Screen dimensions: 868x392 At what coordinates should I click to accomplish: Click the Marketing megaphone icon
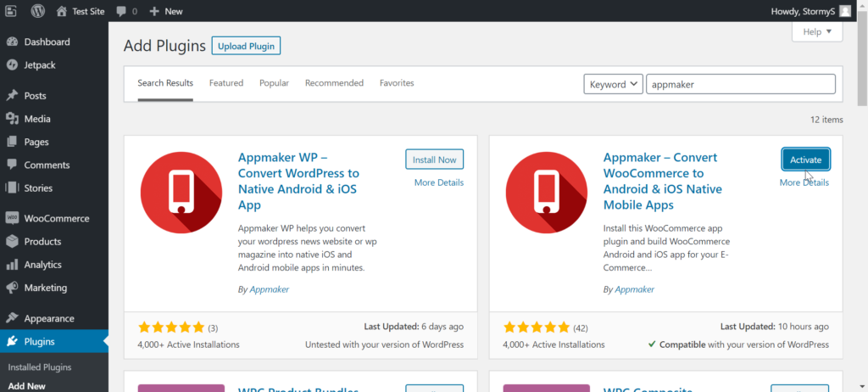point(12,288)
